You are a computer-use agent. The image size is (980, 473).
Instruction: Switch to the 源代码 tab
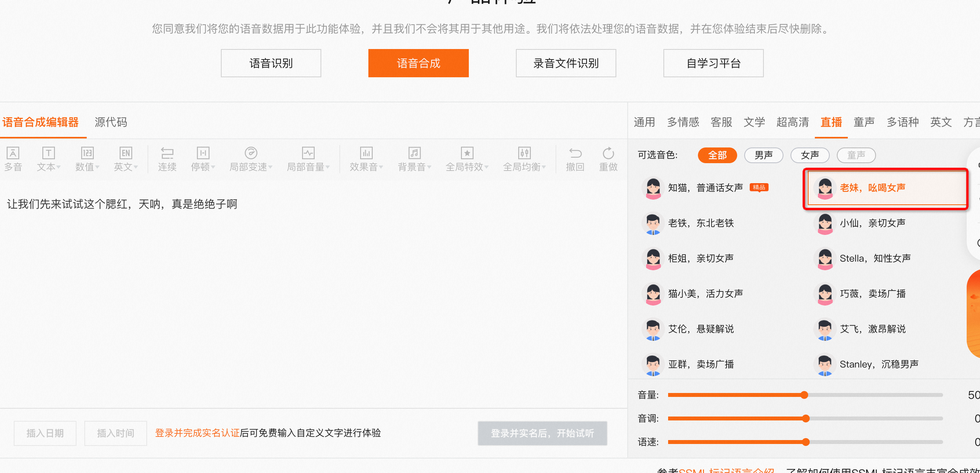(x=111, y=122)
